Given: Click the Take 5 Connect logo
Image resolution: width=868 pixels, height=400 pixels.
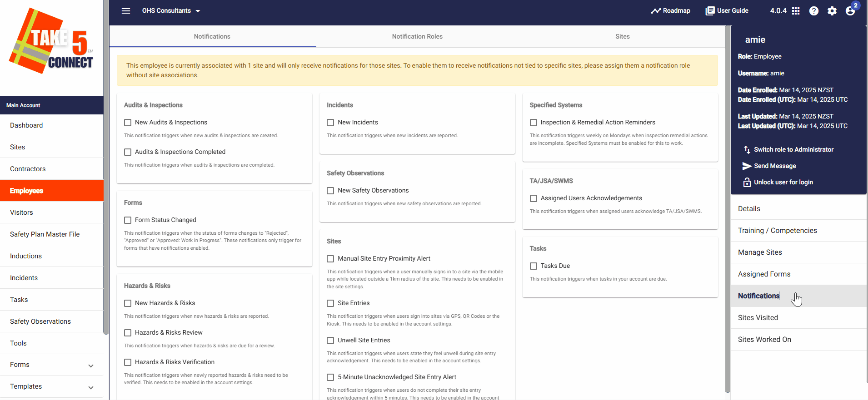Looking at the screenshot, I should [51, 41].
